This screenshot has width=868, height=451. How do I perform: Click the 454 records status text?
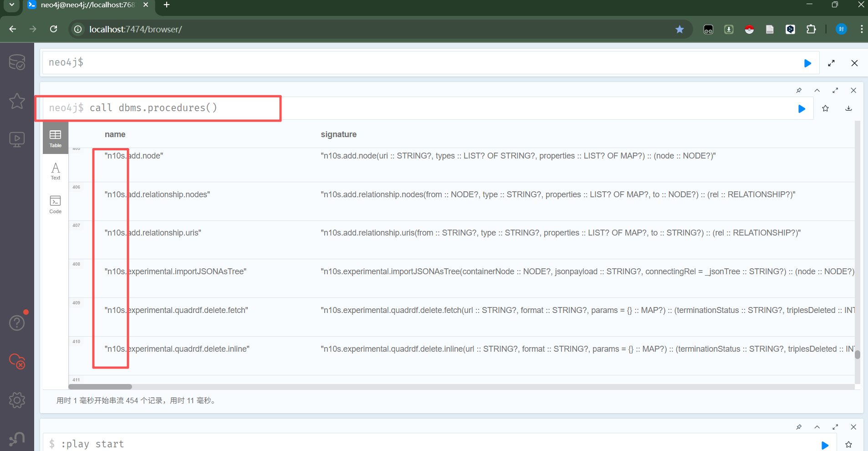click(137, 400)
